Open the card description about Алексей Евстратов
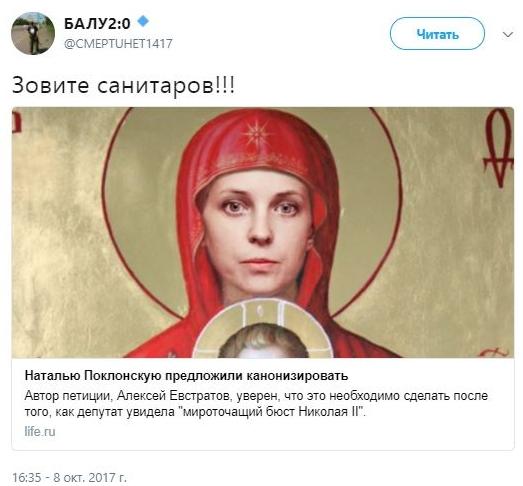This screenshot has height=486, width=523. pyautogui.click(x=256, y=404)
